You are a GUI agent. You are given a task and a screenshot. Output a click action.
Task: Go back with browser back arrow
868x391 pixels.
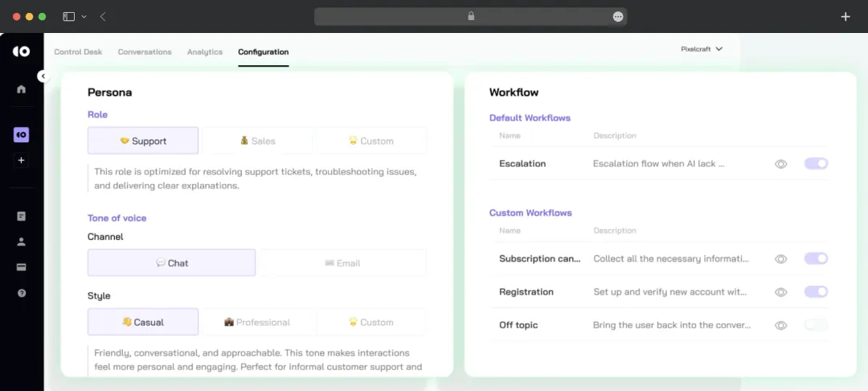click(x=103, y=17)
